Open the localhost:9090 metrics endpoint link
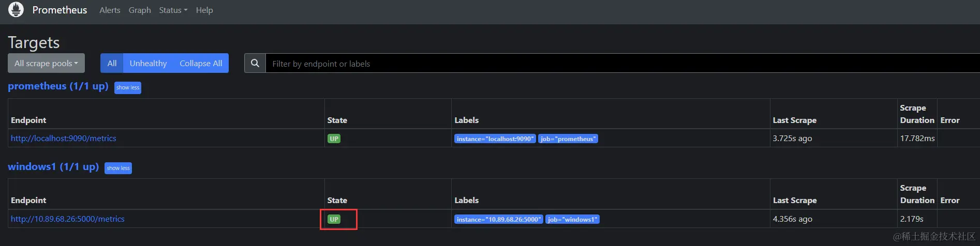The height and width of the screenshot is (246, 980). coord(64,139)
